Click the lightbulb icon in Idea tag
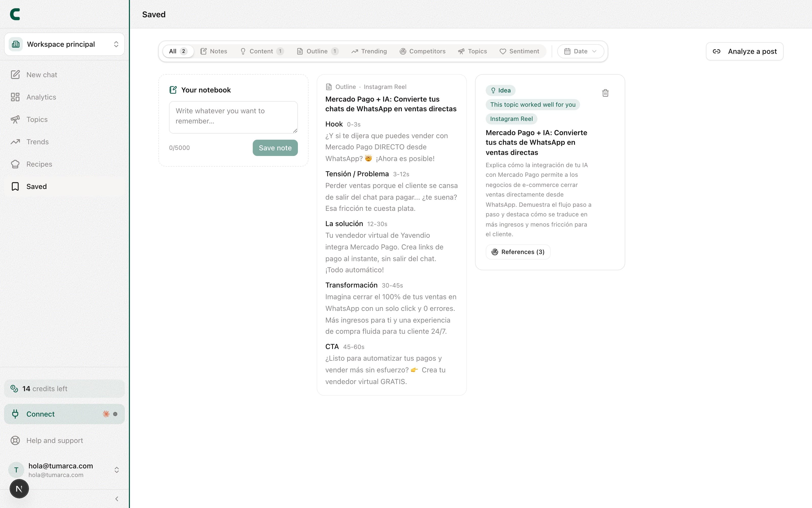This screenshot has height=508, width=812. [493, 90]
